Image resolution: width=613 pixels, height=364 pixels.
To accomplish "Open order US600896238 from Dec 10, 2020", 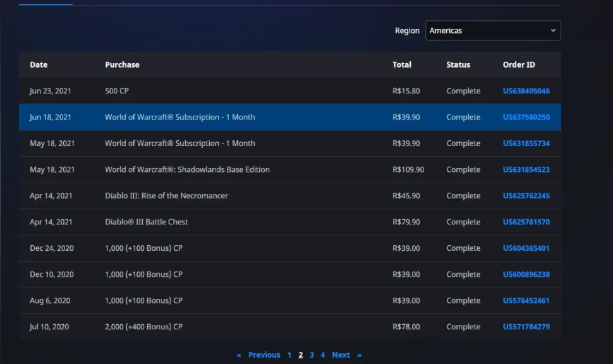I will click(x=526, y=274).
